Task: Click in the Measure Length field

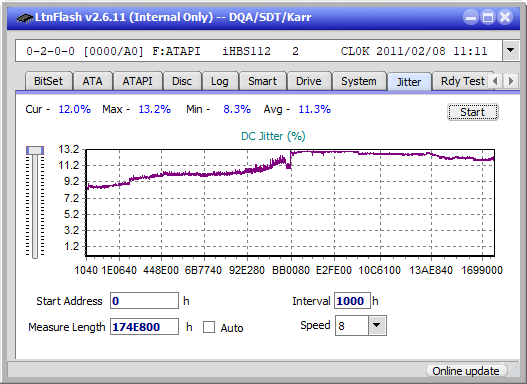Action: [x=145, y=327]
